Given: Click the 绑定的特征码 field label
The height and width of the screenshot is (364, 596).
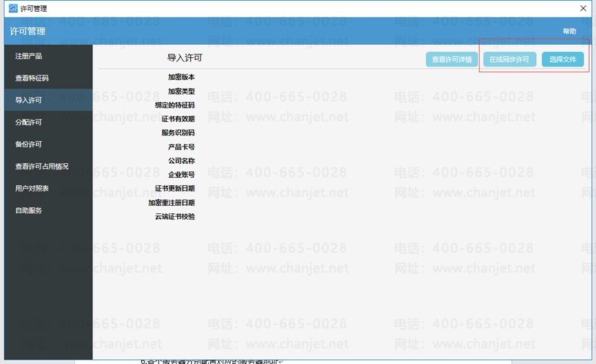Looking at the screenshot, I should (175, 105).
